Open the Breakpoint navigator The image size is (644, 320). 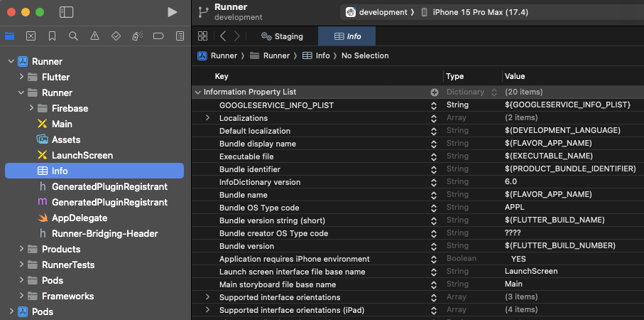158,36
